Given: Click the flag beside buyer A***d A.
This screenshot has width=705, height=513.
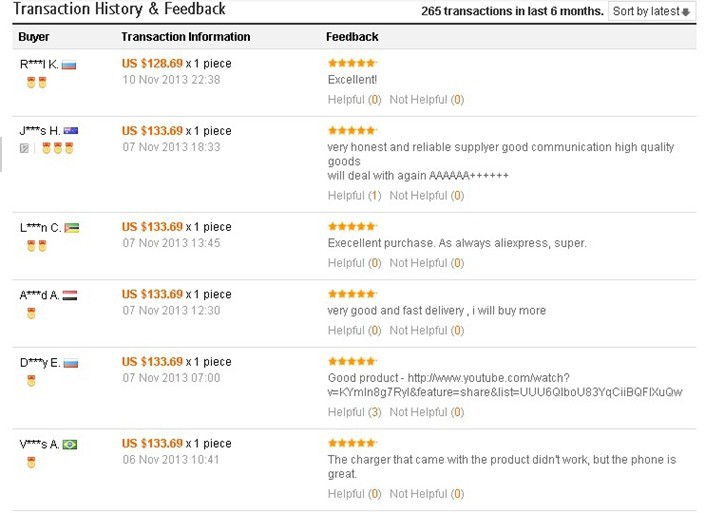Looking at the screenshot, I should 70,295.
